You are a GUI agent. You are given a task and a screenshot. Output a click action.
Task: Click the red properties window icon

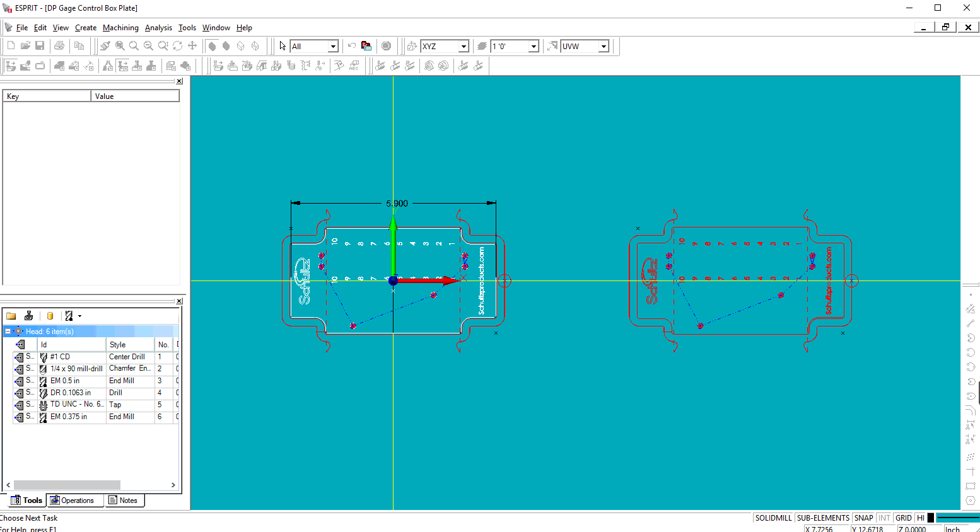pos(366,45)
